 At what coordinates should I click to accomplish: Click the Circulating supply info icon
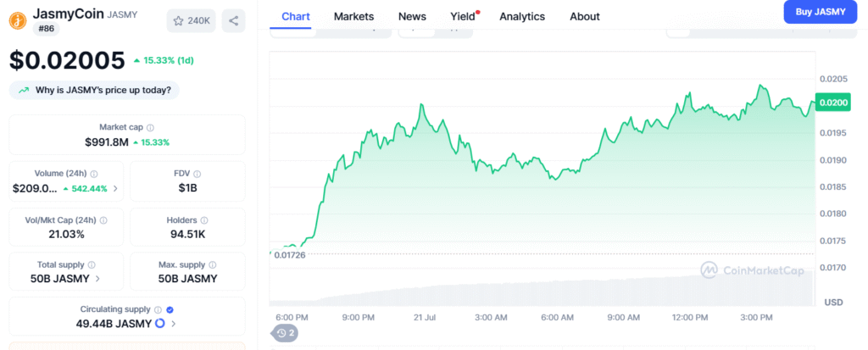(158, 309)
